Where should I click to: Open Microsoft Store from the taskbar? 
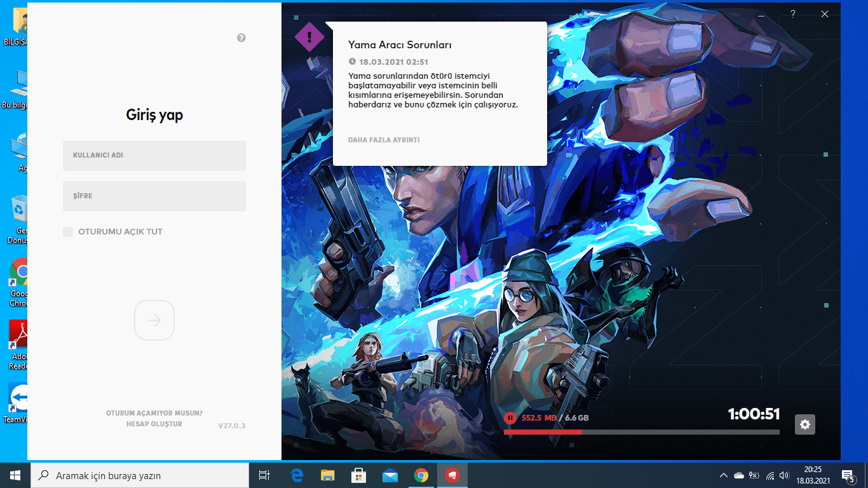[x=359, y=475]
